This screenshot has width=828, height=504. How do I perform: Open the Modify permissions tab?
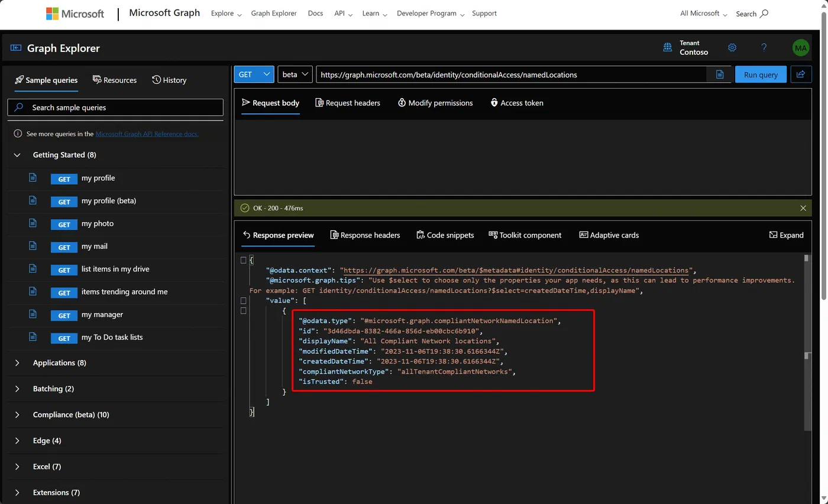(435, 103)
